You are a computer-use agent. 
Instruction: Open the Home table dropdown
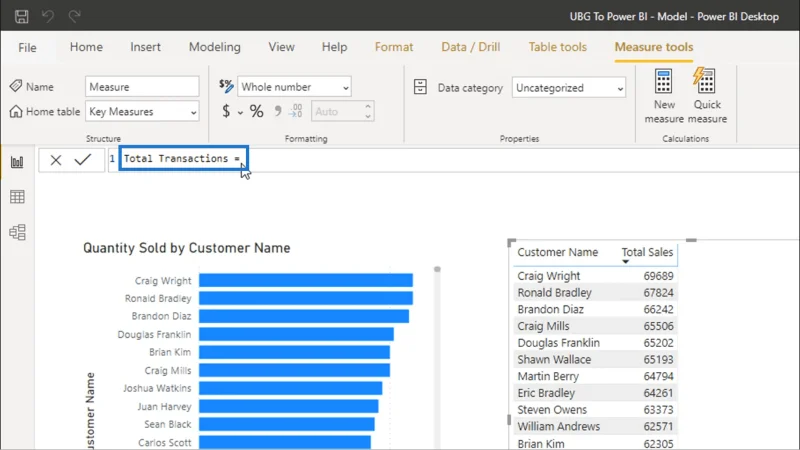(142, 112)
